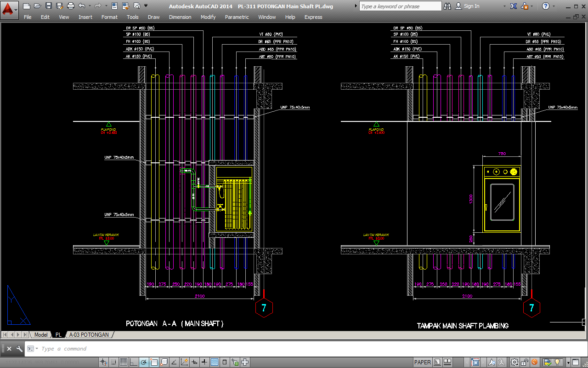588x368 pixels.
Task: Disable Polar Tracking in the status bar
Action: point(144,362)
